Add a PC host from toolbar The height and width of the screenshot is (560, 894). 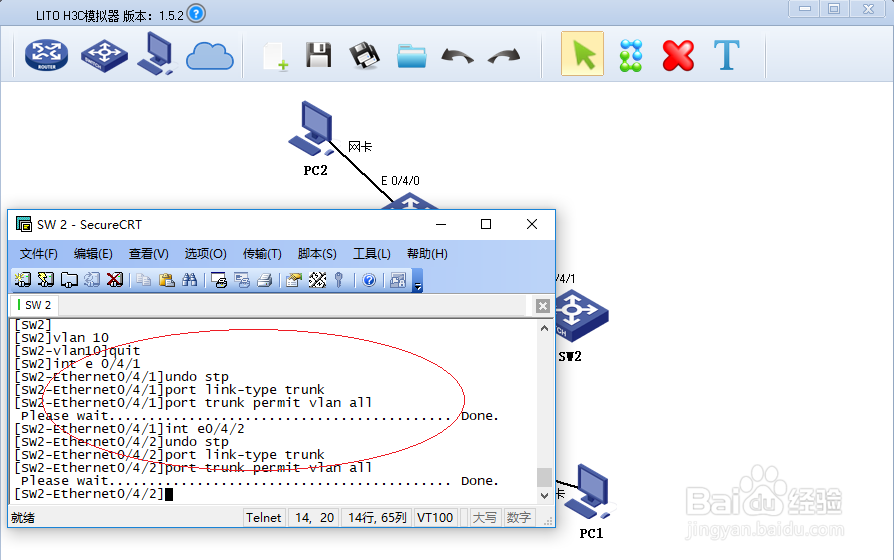pos(155,54)
